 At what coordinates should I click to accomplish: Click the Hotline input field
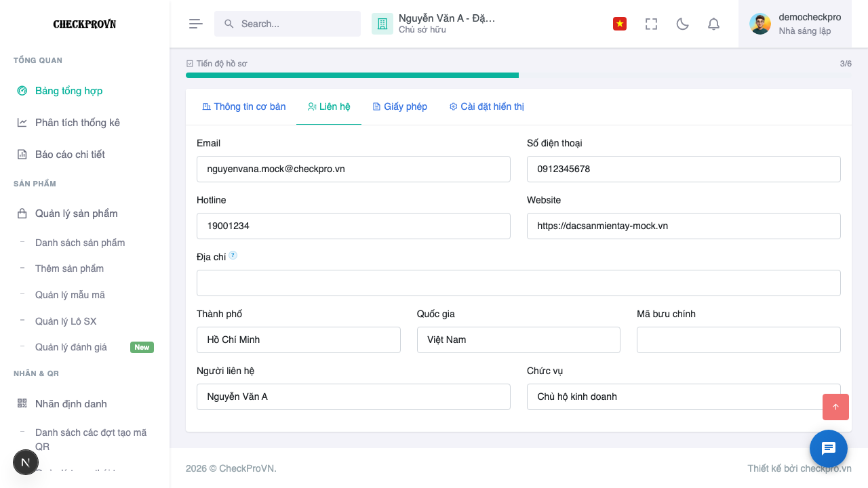point(353,226)
